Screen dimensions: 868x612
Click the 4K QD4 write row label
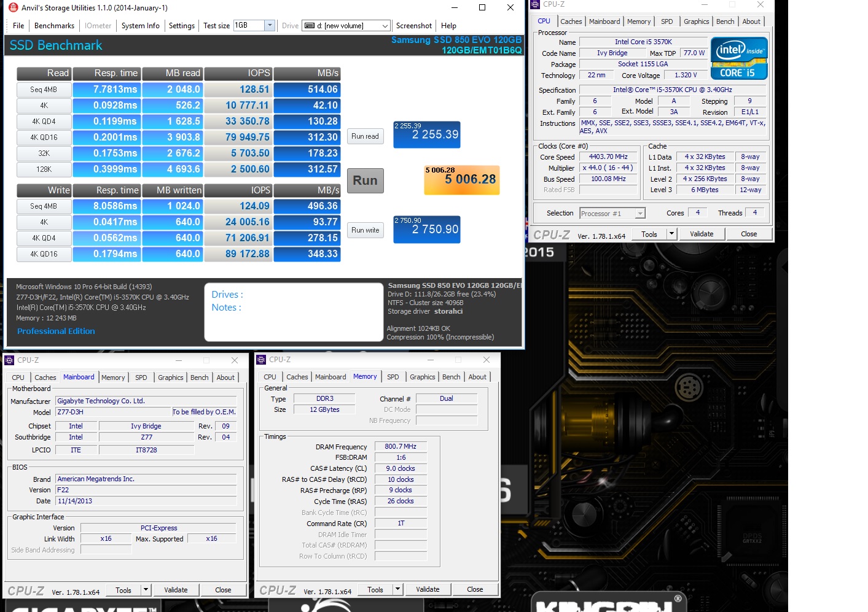coord(44,238)
